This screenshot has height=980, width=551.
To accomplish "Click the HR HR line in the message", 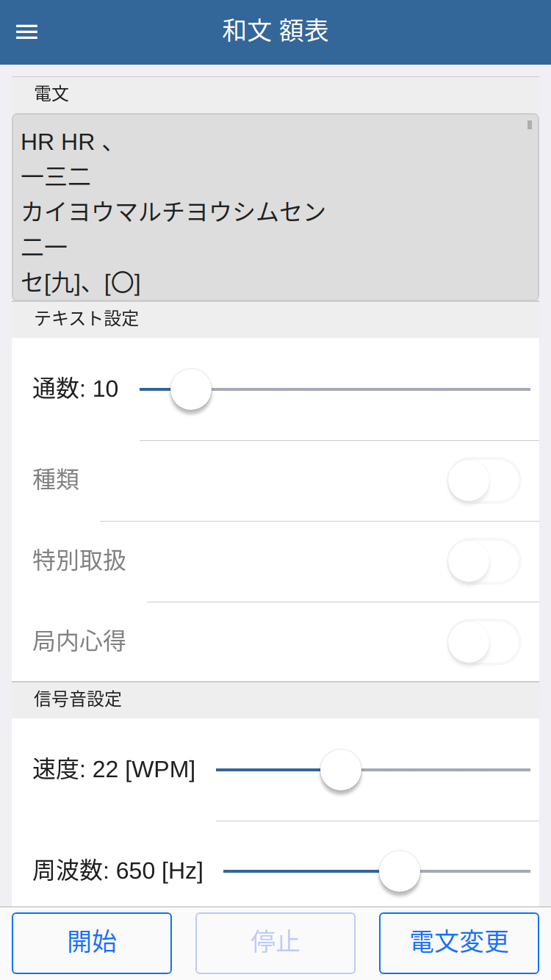I will coord(66,142).
